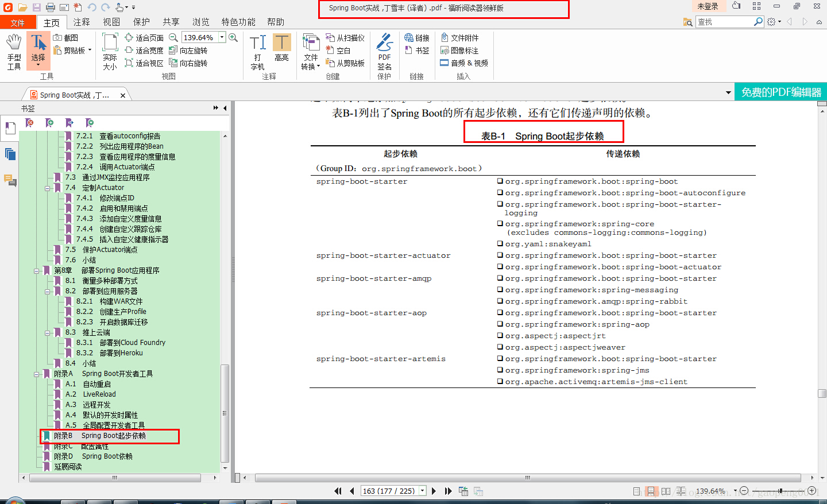
Task: Click the status bar zoom in plus button
Action: (x=812, y=491)
